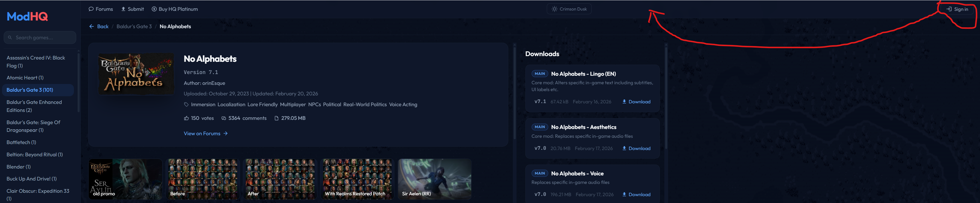This screenshot has width=980, height=203.
Task: Click the Voice Acting tag
Action: click(x=403, y=105)
